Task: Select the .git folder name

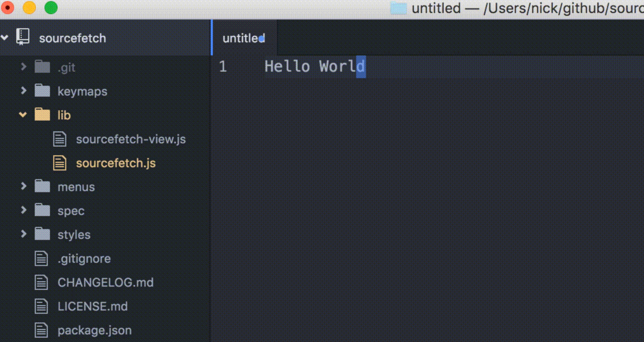Action: tap(66, 68)
